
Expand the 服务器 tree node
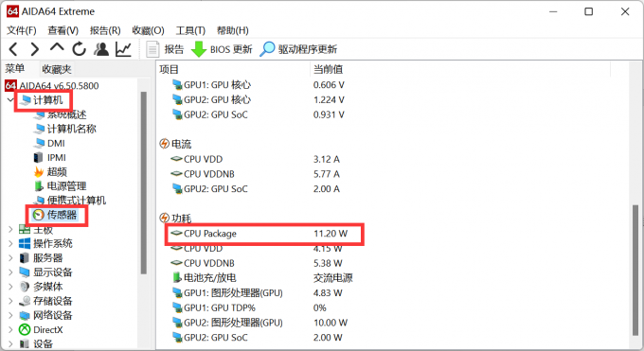coord(10,258)
